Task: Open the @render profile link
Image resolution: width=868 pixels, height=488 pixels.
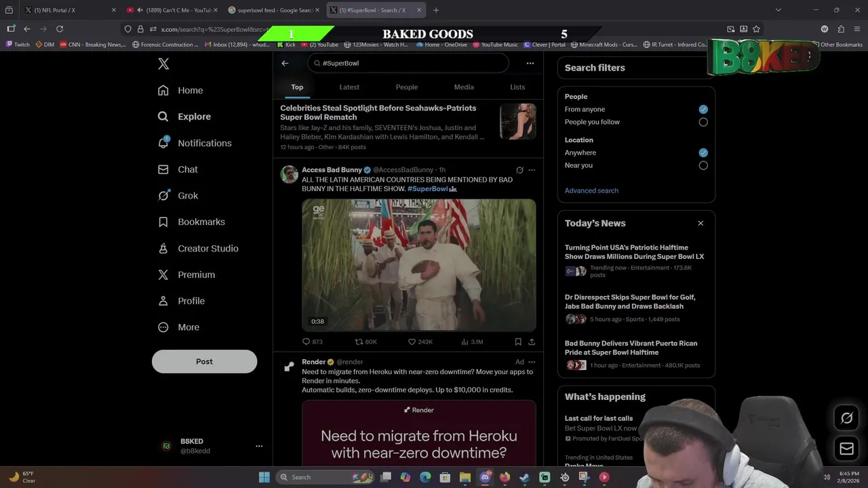Action: click(350, 362)
